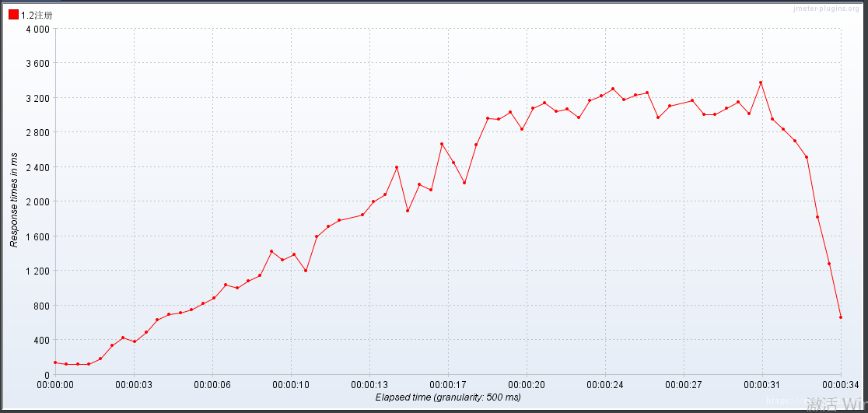Click the peak data point near 00:00:31
The height and width of the screenshot is (413, 868).
click(761, 82)
